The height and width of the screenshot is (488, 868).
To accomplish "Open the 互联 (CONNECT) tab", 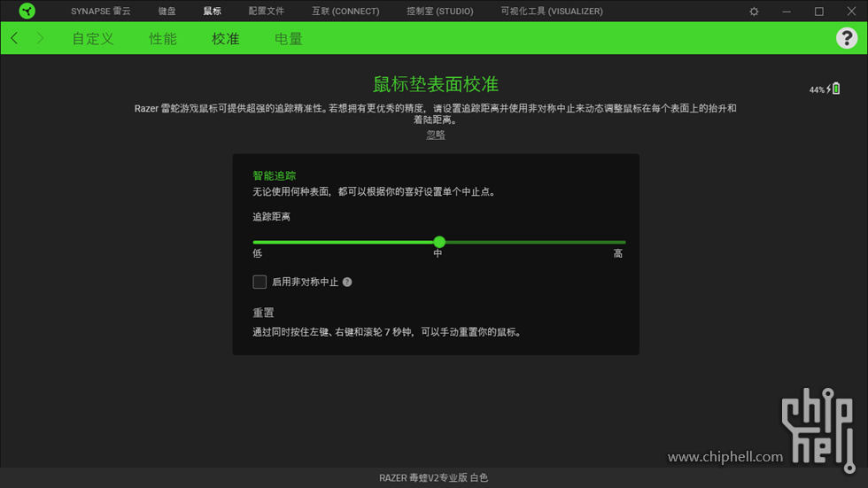I will point(345,11).
